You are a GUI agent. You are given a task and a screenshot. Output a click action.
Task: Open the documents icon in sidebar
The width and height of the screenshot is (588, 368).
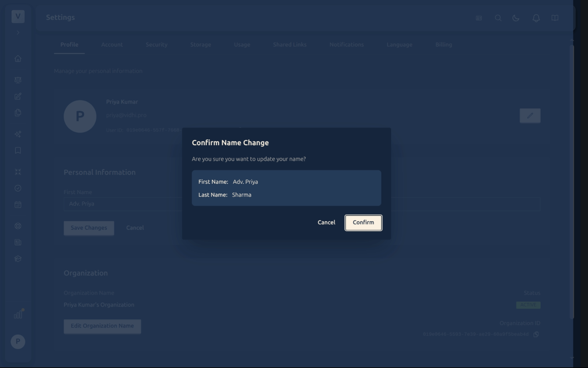click(x=18, y=113)
